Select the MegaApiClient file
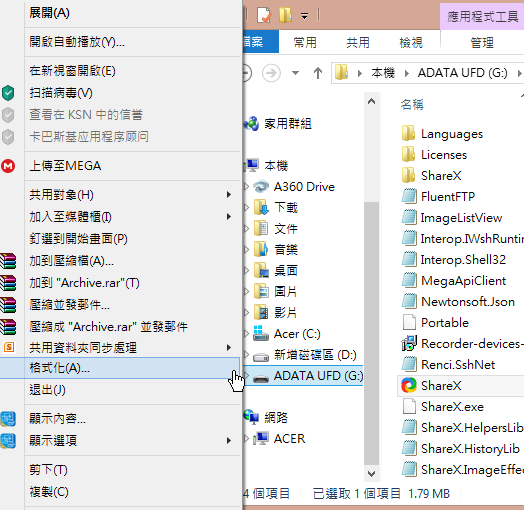The image size is (524, 510). click(463, 281)
